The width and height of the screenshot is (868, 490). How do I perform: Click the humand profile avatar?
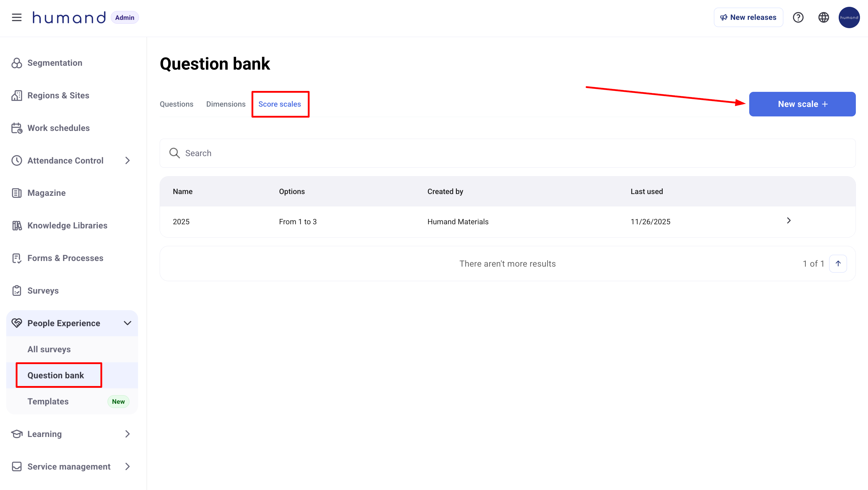coord(849,17)
